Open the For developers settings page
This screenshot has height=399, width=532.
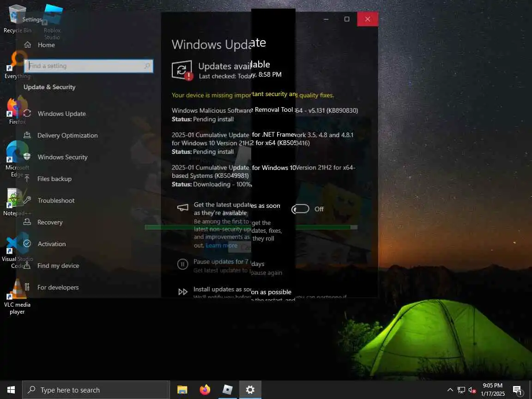[x=51, y=287]
